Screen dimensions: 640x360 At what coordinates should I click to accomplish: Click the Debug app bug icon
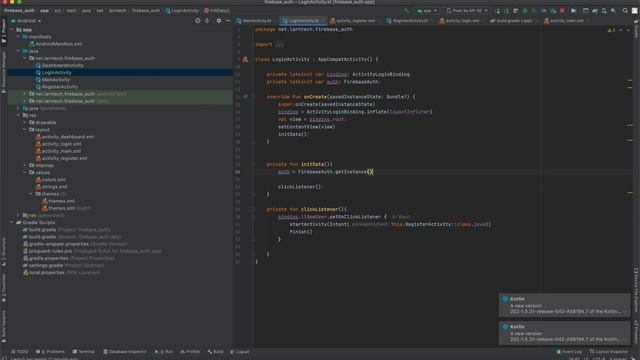tap(525, 11)
